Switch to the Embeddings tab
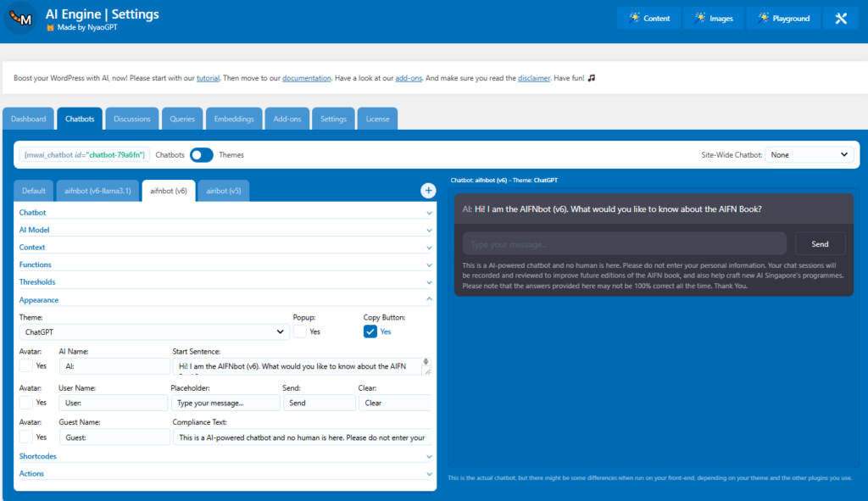Viewport: 868px width, 501px height. pos(234,120)
